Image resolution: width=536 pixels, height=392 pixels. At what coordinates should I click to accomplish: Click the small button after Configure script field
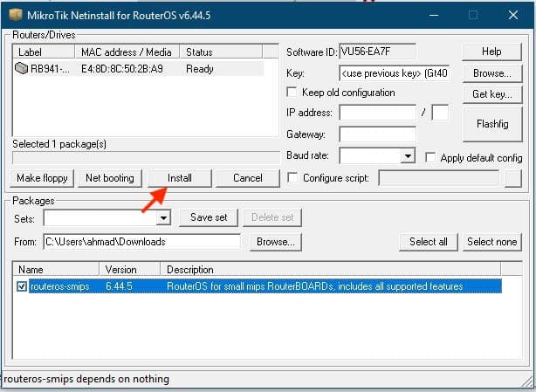(513, 178)
